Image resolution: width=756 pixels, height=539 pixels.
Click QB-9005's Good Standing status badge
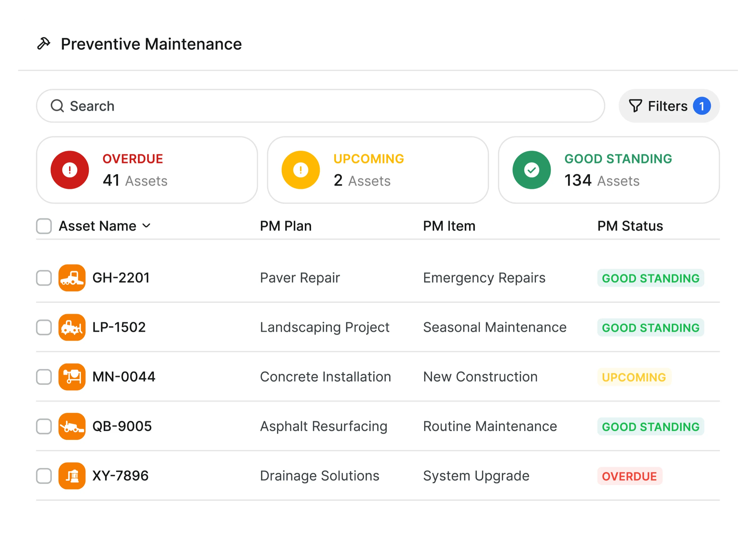650,426
